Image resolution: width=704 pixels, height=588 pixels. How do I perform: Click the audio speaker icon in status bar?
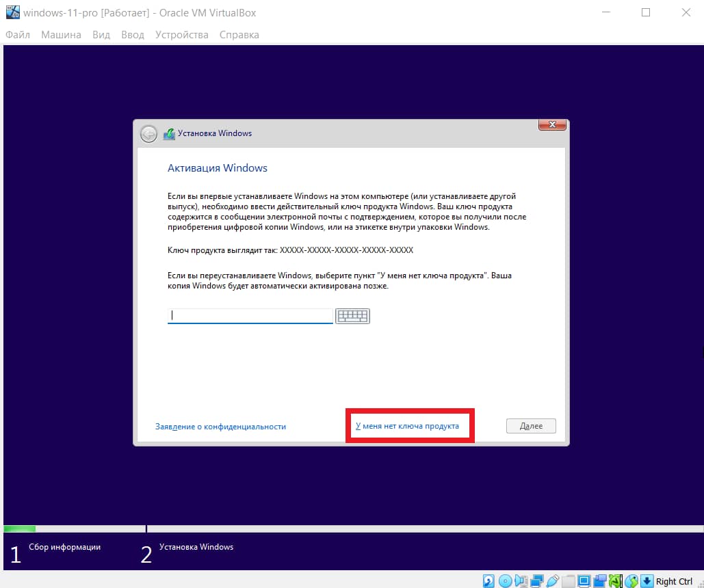[x=521, y=580]
